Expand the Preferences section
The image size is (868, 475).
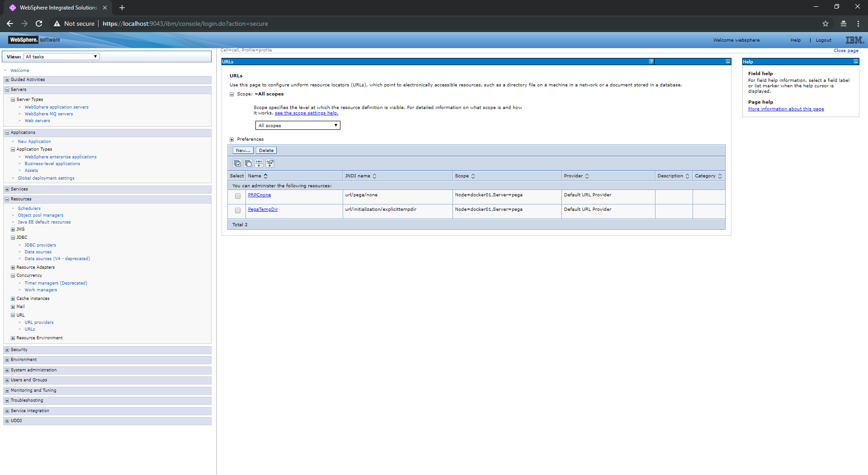[x=232, y=139]
